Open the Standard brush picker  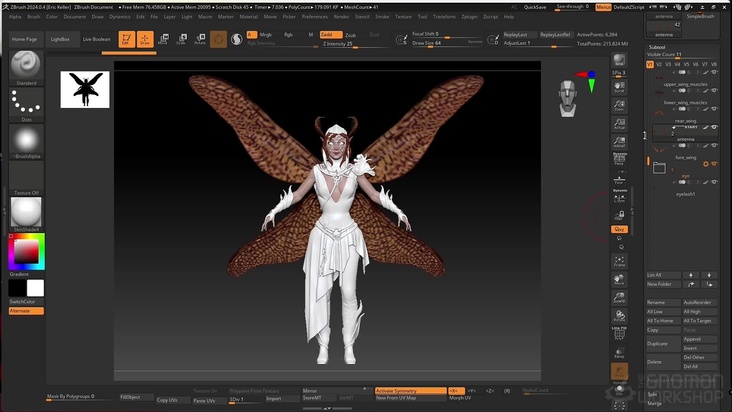click(x=26, y=67)
